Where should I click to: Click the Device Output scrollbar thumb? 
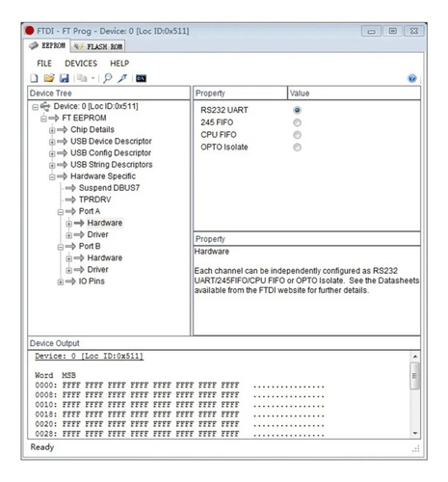(414, 376)
